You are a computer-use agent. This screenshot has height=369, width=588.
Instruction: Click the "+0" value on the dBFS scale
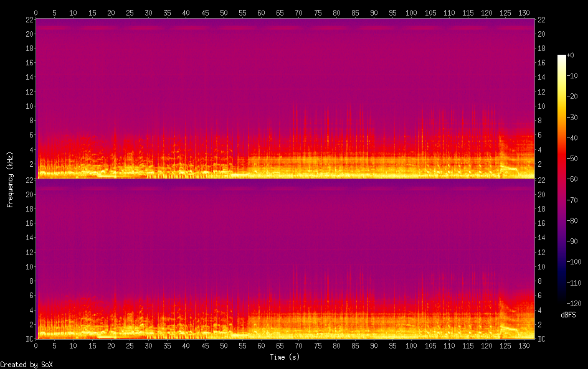tap(571, 55)
